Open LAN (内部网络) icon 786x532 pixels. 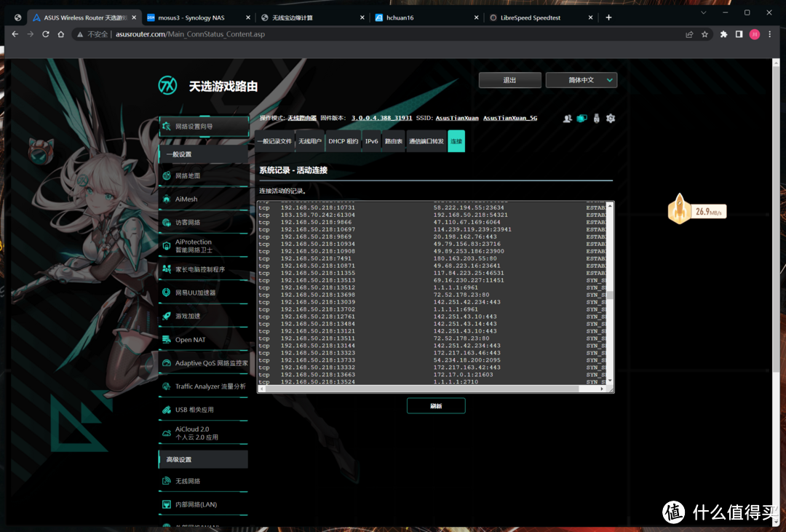(x=167, y=504)
